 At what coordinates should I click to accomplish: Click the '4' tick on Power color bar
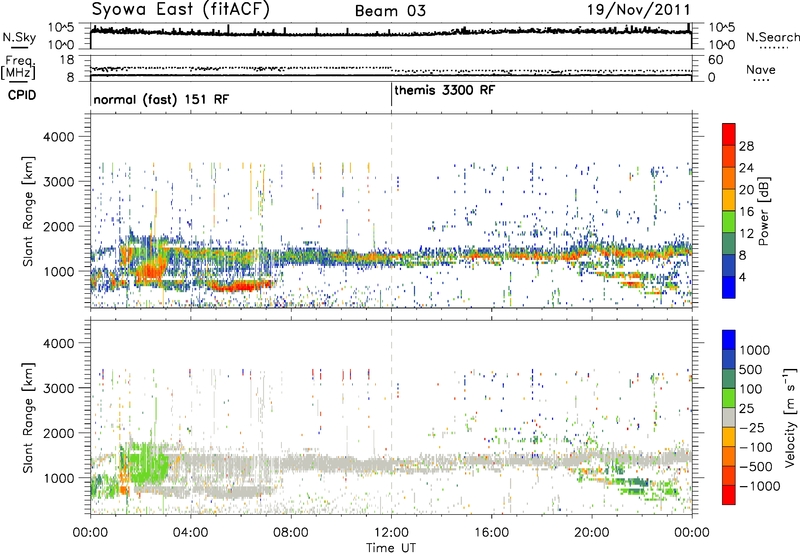tap(742, 277)
